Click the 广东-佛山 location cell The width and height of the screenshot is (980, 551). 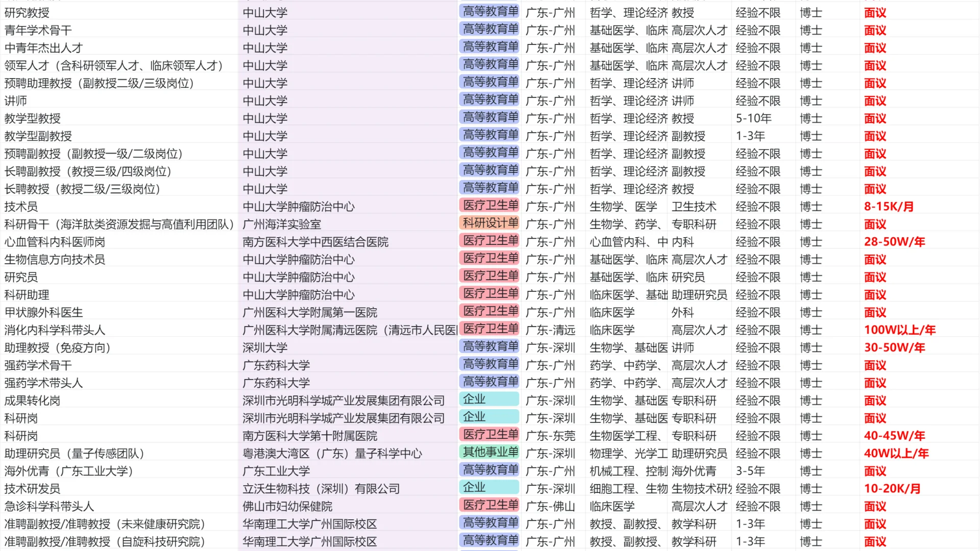[x=550, y=507]
